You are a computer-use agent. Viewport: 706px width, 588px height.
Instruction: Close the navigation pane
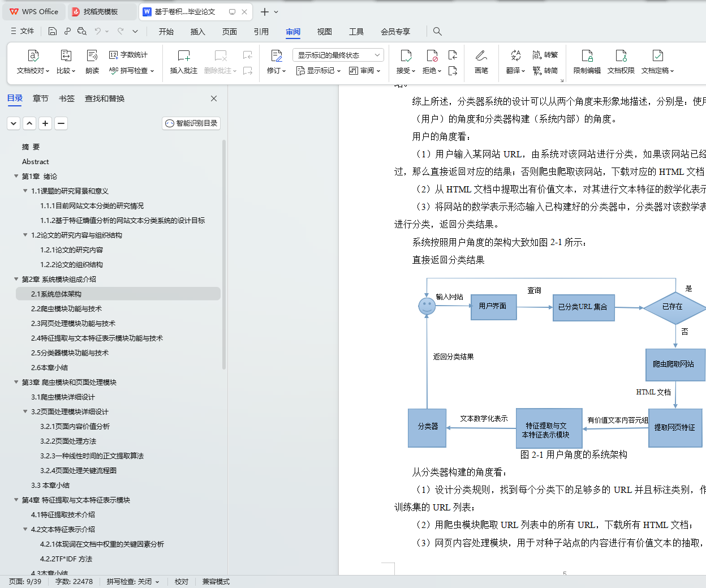coord(214,98)
